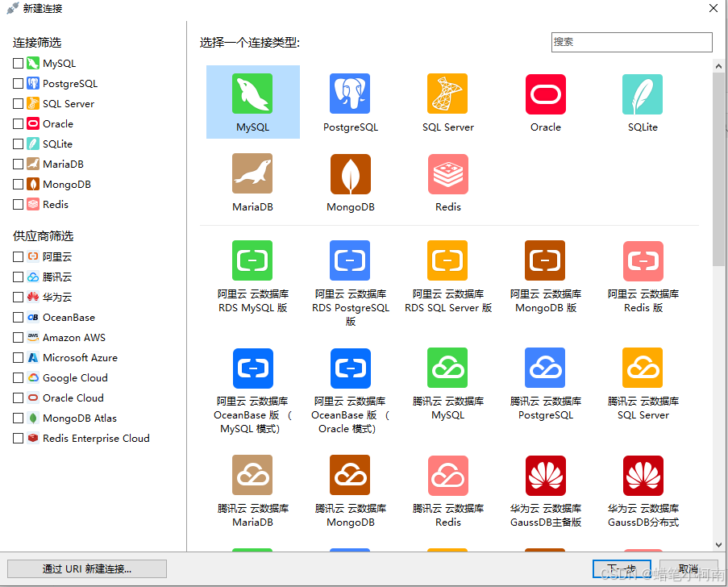728x587 pixels.
Task: Select 阿里云 云数据库 Redis 版 icon
Action: click(643, 261)
